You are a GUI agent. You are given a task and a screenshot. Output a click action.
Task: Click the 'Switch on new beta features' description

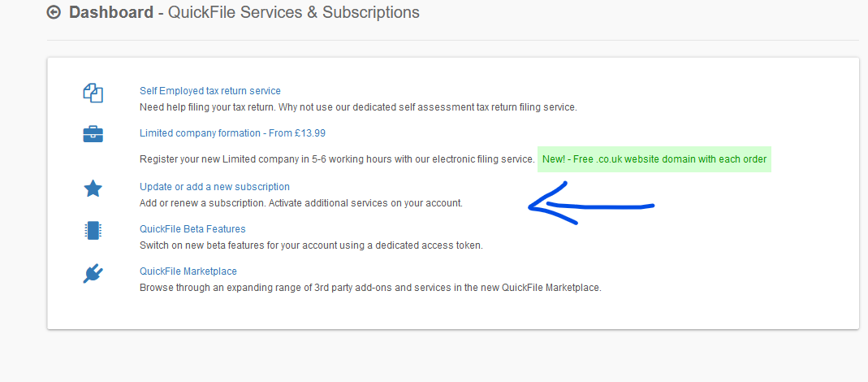[311, 245]
